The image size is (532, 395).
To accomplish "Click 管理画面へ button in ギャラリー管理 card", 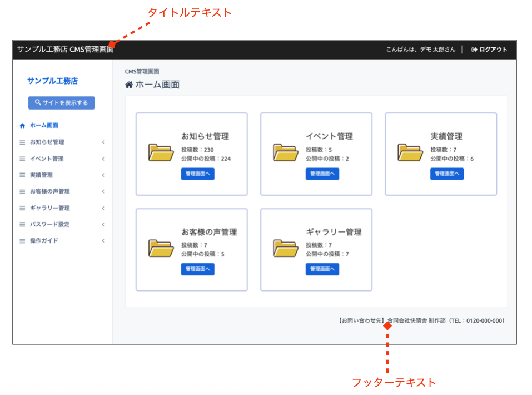I will pos(322,269).
